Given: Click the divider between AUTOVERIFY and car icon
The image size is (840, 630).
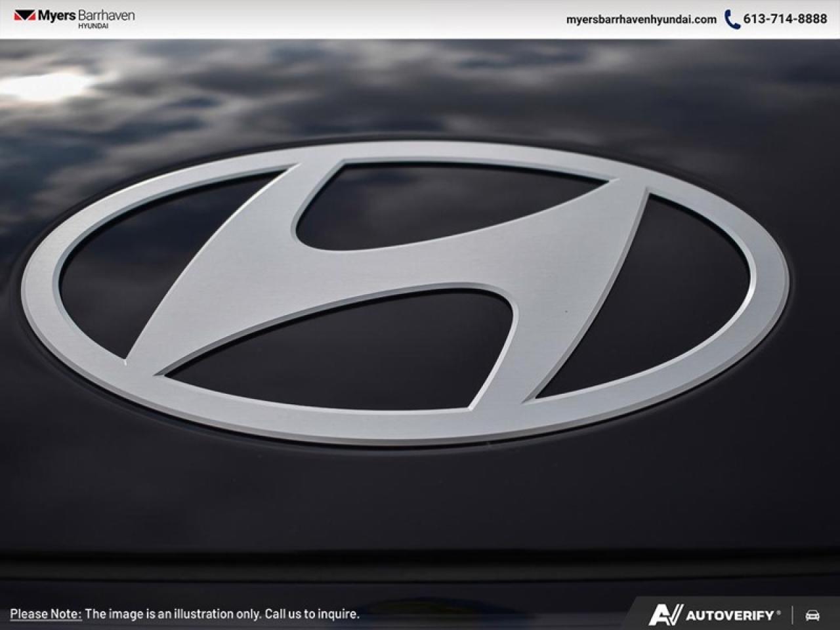Looking at the screenshot, I should coord(792,616).
